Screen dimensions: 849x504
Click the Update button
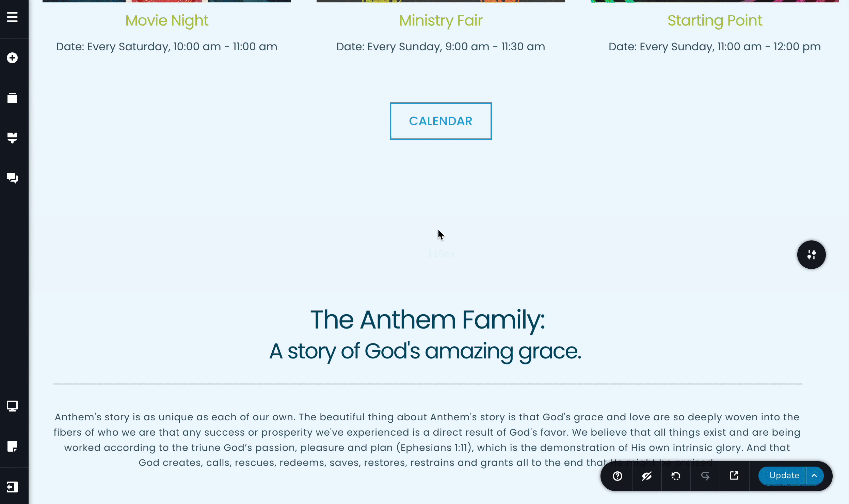(784, 475)
